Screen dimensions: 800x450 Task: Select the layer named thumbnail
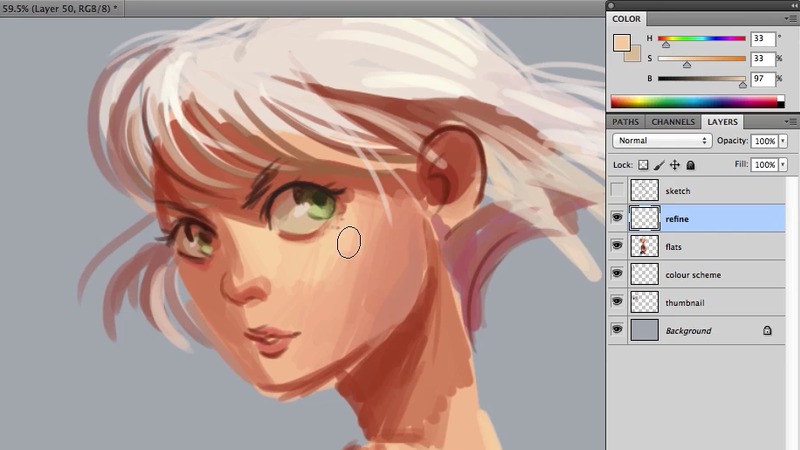685,303
